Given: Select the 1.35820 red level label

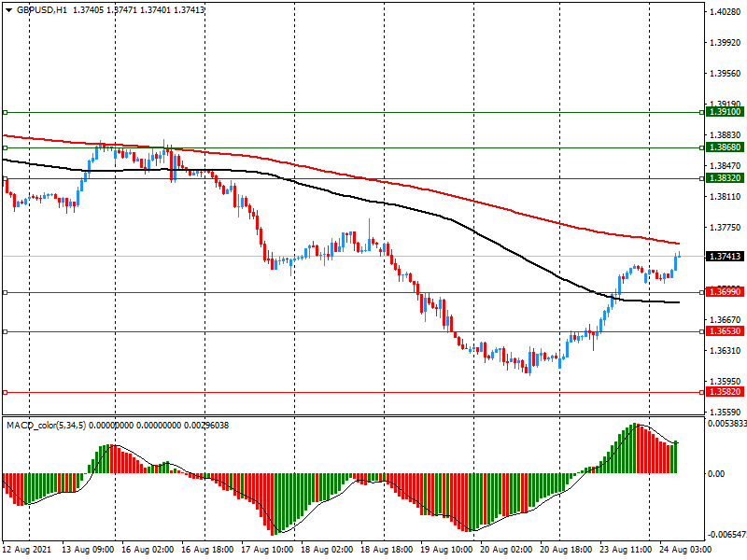Looking at the screenshot, I should [725, 392].
